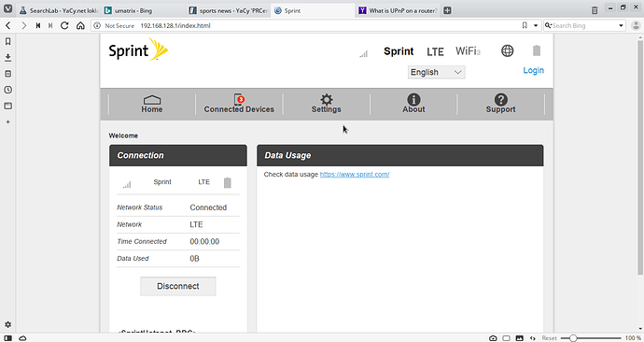
Task: Open the Vivaldi menu button
Action: (7, 9)
